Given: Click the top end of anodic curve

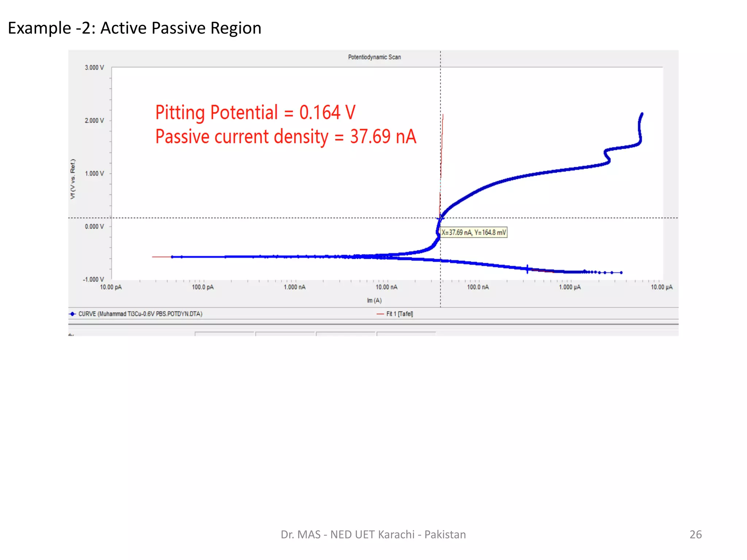Looking at the screenshot, I should (x=642, y=114).
